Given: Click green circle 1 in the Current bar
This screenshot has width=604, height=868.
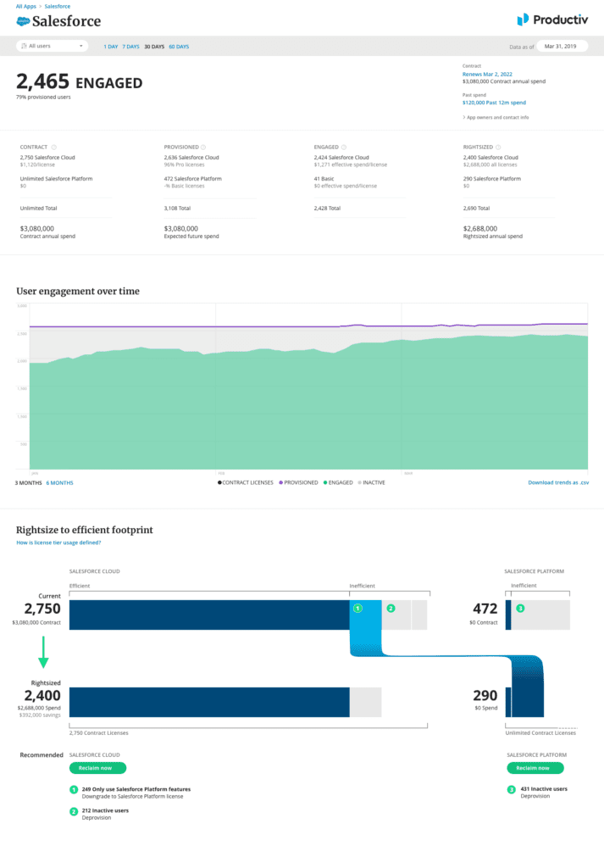Looking at the screenshot, I should [x=357, y=609].
